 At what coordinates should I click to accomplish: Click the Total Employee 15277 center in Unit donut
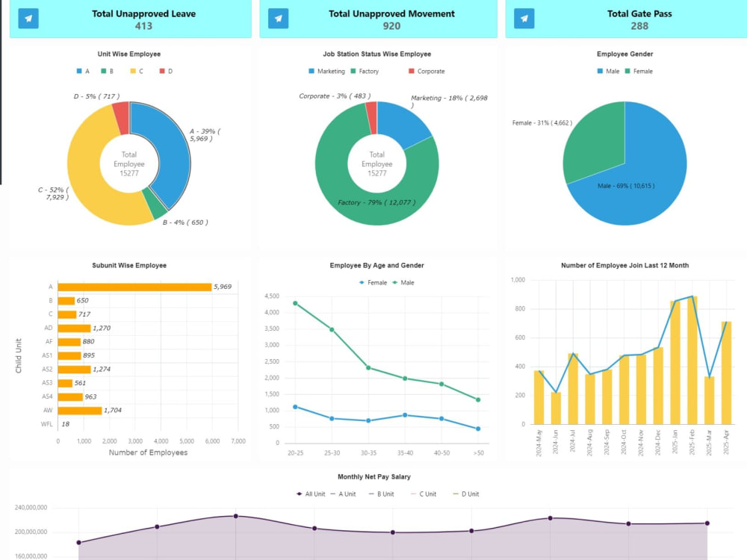[129, 164]
